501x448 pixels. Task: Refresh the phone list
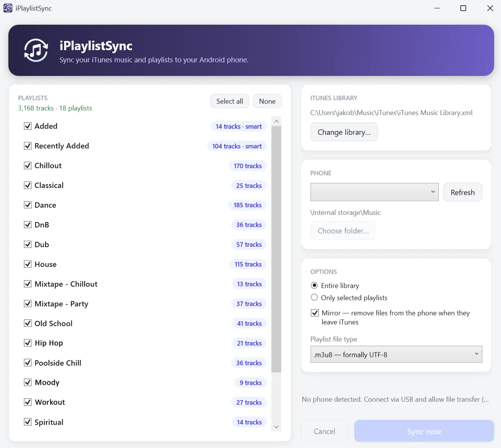click(463, 192)
